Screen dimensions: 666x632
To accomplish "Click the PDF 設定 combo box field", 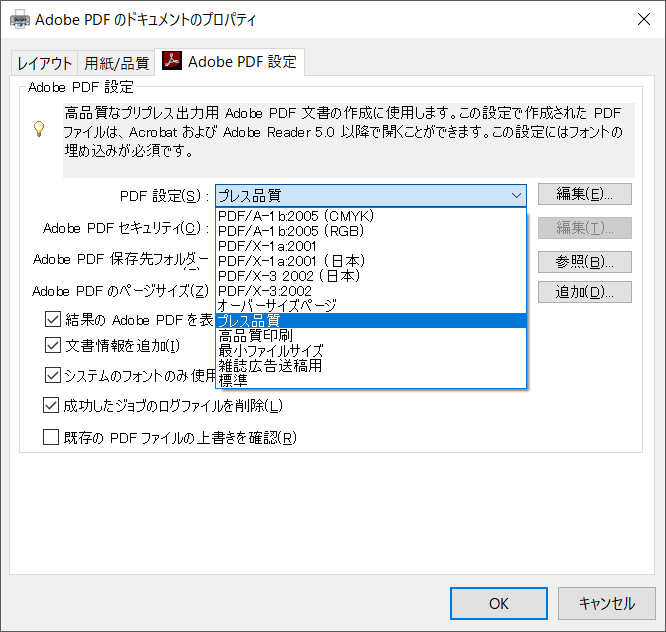I will pyautogui.click(x=371, y=196).
